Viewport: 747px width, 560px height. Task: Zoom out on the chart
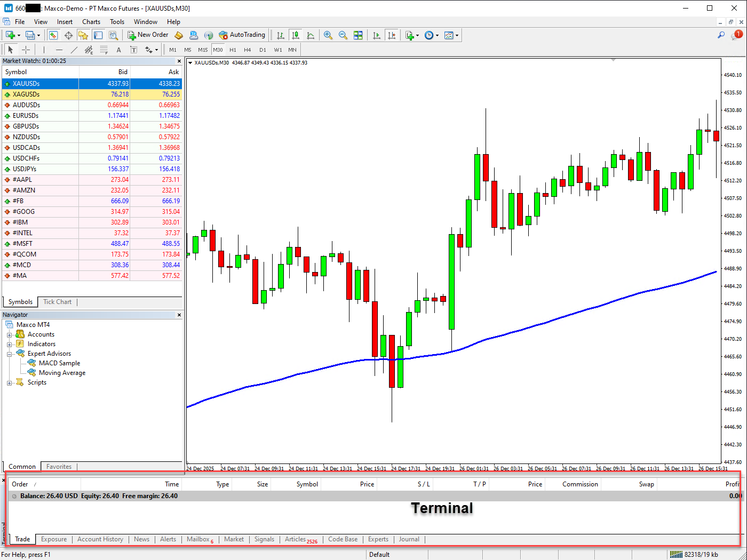pyautogui.click(x=343, y=35)
